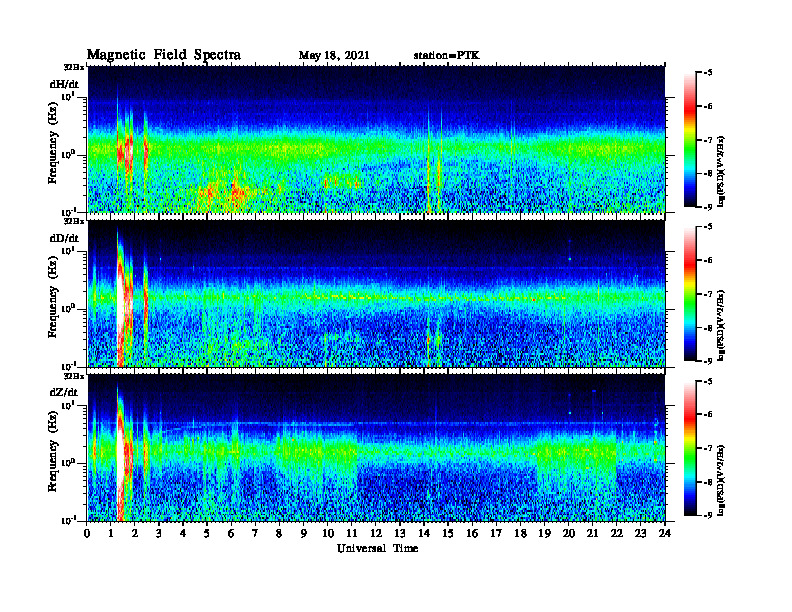
Task: Click the date "May 18, 2021"
Action: click(334, 56)
